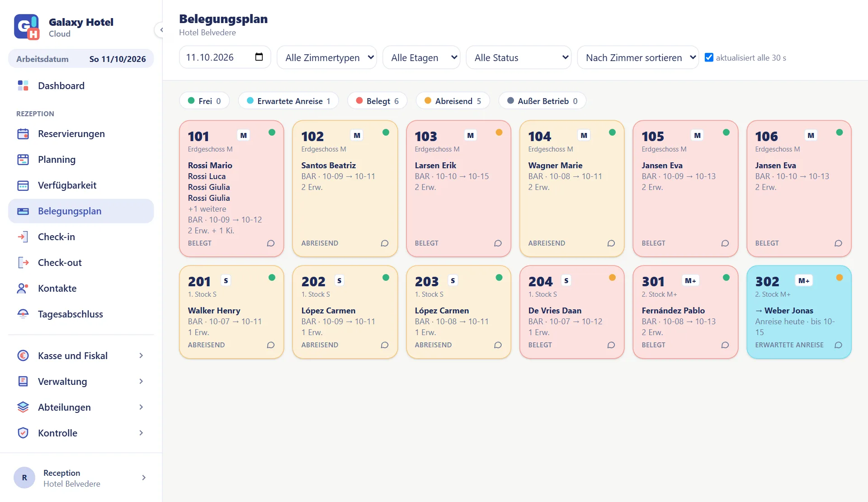Select the Belegungsplan menu item
Screen dimensions: 868x502
[81, 211]
